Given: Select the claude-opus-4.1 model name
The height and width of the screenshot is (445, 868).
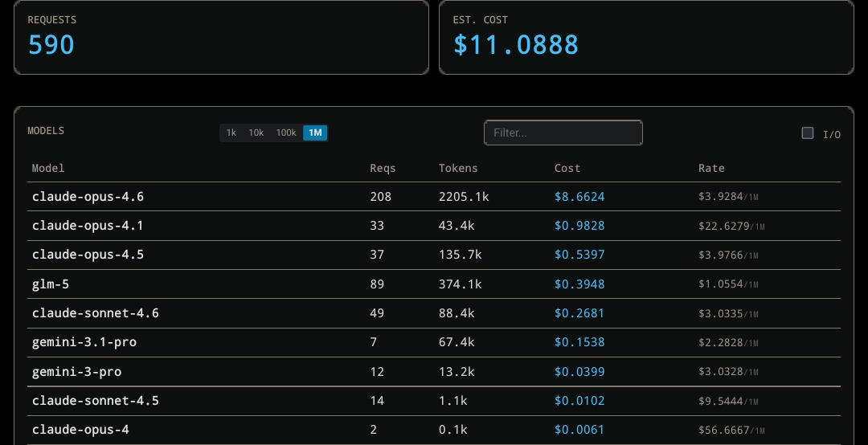Looking at the screenshot, I should (88, 226).
